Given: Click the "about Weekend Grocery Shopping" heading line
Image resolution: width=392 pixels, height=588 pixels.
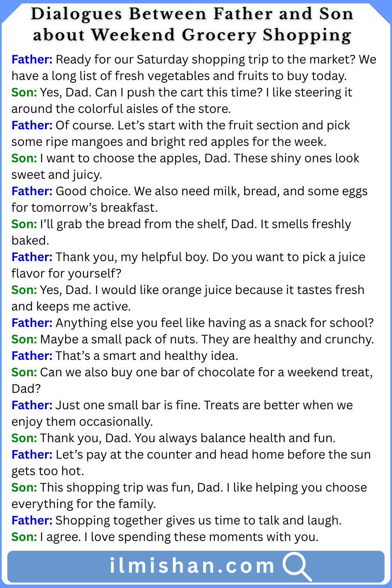Looking at the screenshot, I should point(192,35).
